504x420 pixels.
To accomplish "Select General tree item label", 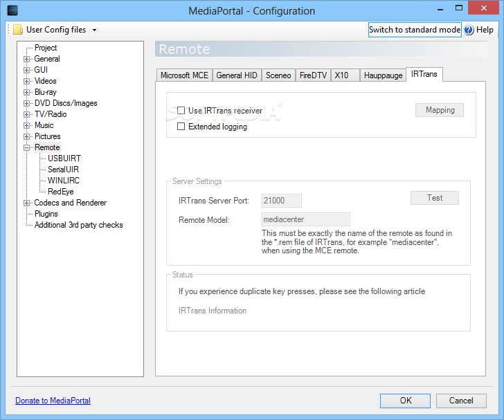I will [x=47, y=59].
